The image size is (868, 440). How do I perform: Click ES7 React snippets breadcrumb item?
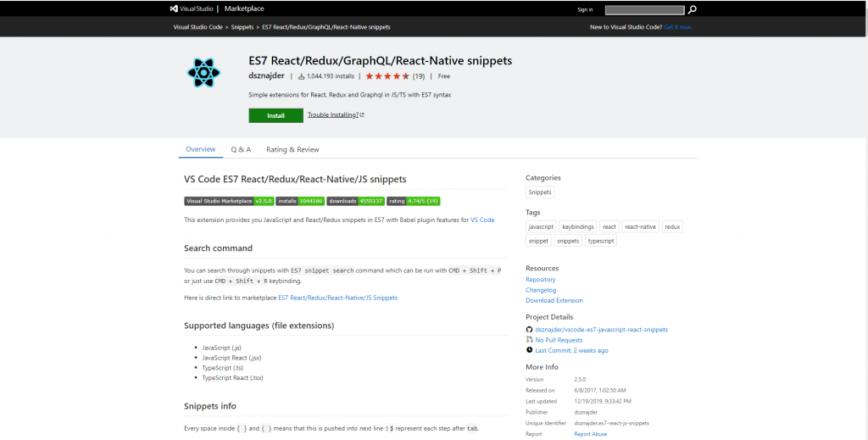[326, 27]
